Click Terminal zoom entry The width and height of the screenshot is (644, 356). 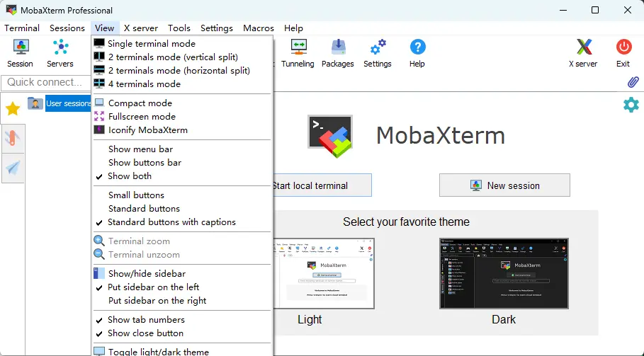pyautogui.click(x=182, y=241)
